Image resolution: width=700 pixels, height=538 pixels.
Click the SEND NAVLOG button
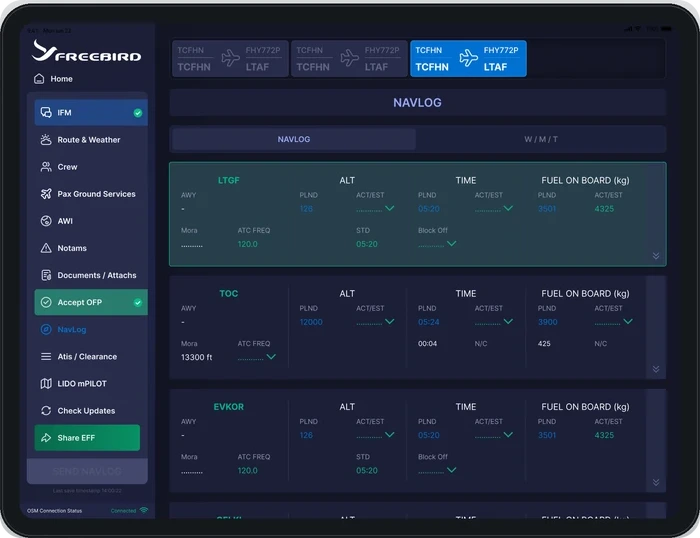[87, 471]
